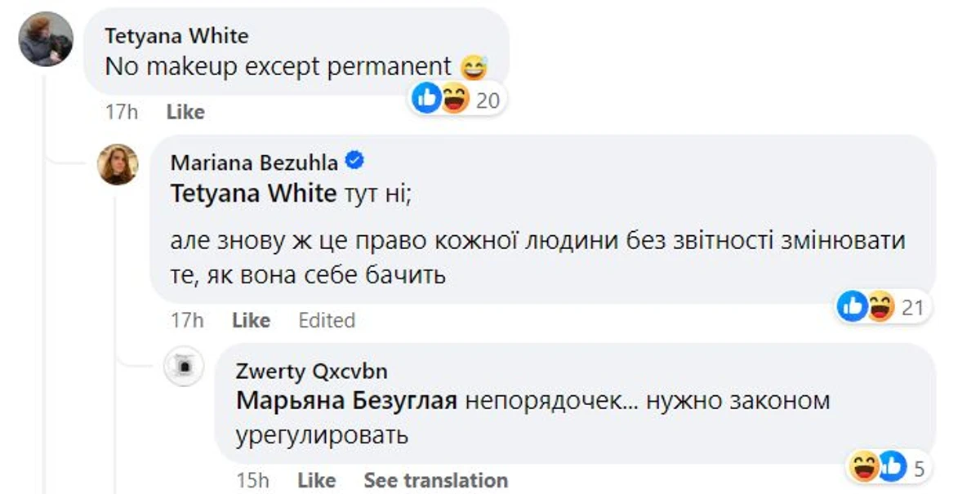Like Tetyana White's comment
980x494 pixels.
(x=185, y=112)
